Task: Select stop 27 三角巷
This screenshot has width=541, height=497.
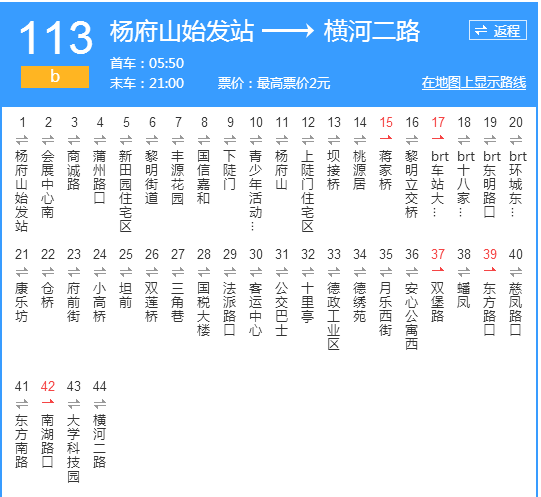Action: point(178,302)
